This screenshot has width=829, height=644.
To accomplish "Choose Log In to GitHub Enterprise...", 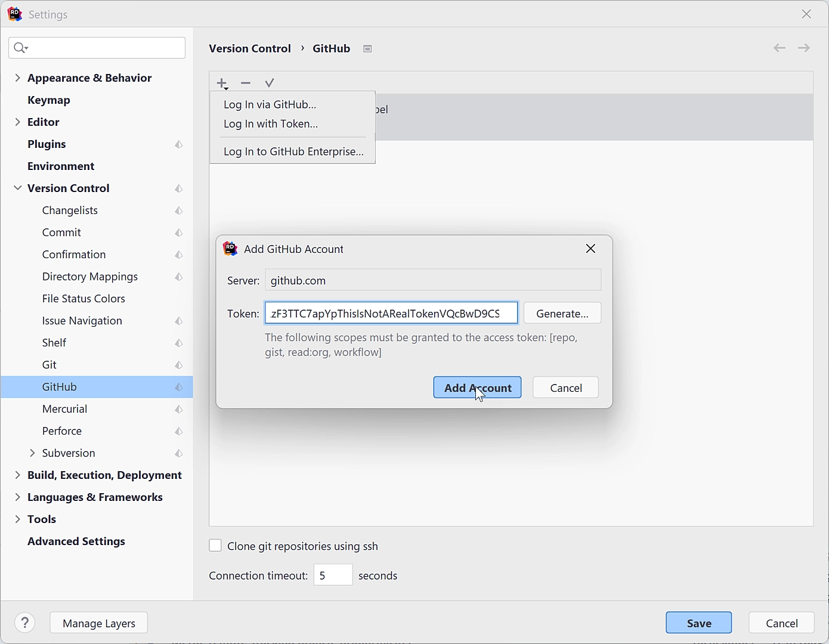I will click(x=293, y=151).
